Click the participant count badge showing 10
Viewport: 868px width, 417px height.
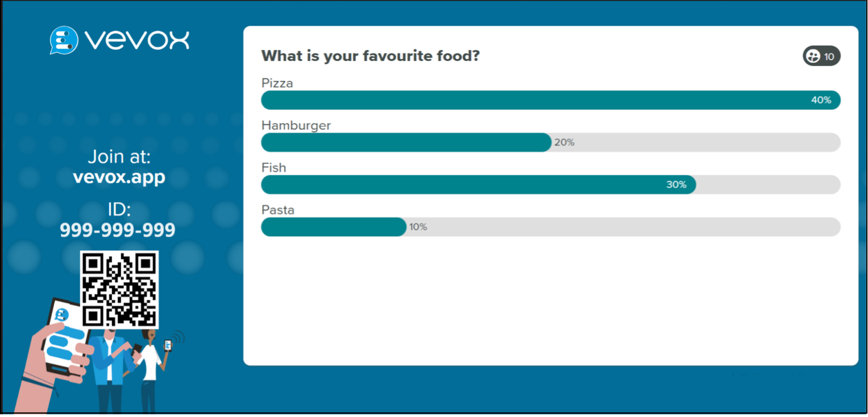(821, 56)
